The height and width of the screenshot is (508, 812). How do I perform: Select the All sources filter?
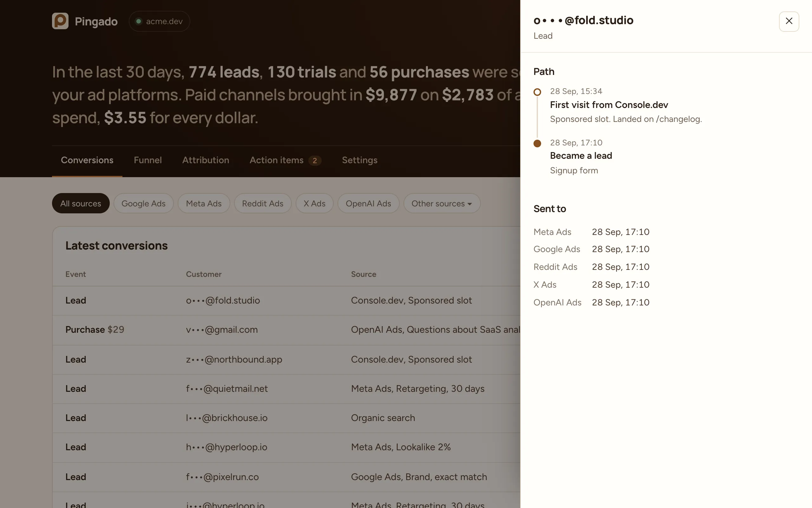[x=81, y=203]
